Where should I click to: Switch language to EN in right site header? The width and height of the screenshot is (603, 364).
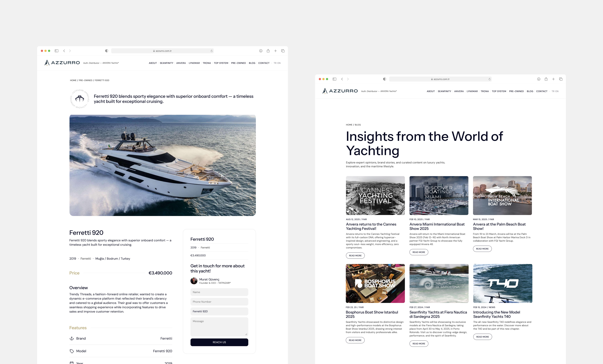557,91
